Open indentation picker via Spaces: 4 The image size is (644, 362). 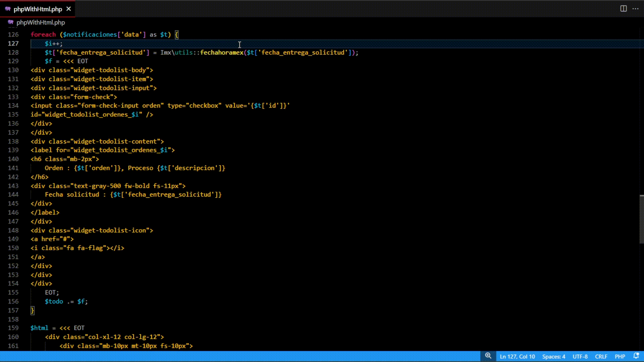point(553,356)
